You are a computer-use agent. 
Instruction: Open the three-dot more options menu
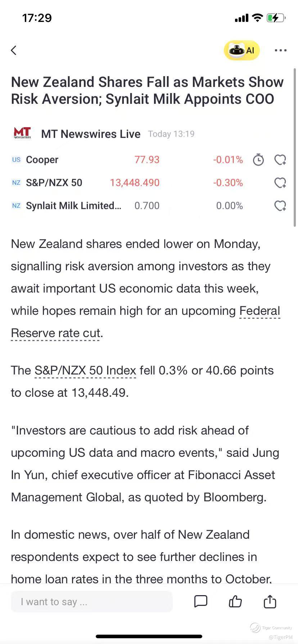[x=280, y=50]
